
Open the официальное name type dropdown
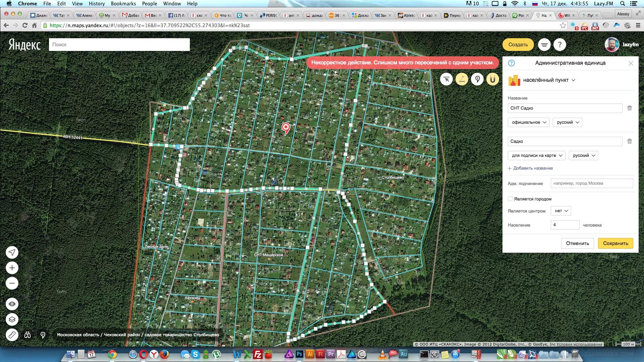[528, 122]
